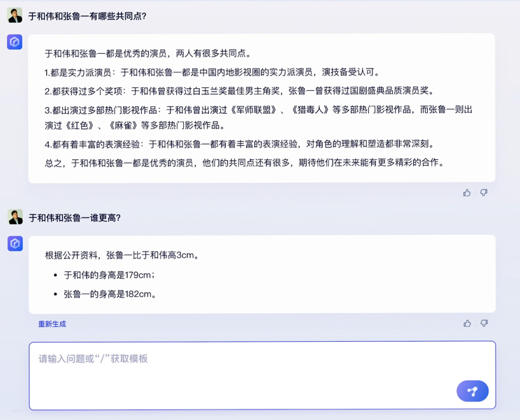
Task: Click text 根据公开资料，张鲁一比于和伟高3cm
Action: 122,255
